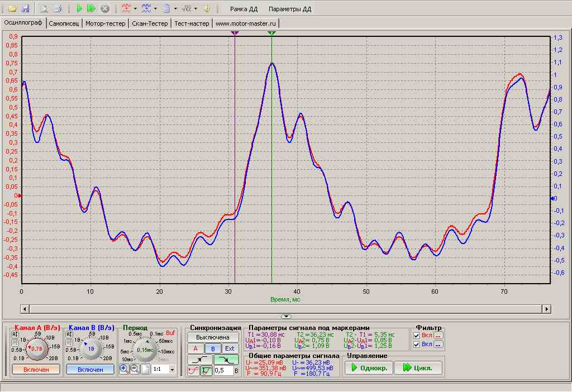This screenshot has width=572, height=392.
Task: Open the Самописец tab
Action: [64, 23]
